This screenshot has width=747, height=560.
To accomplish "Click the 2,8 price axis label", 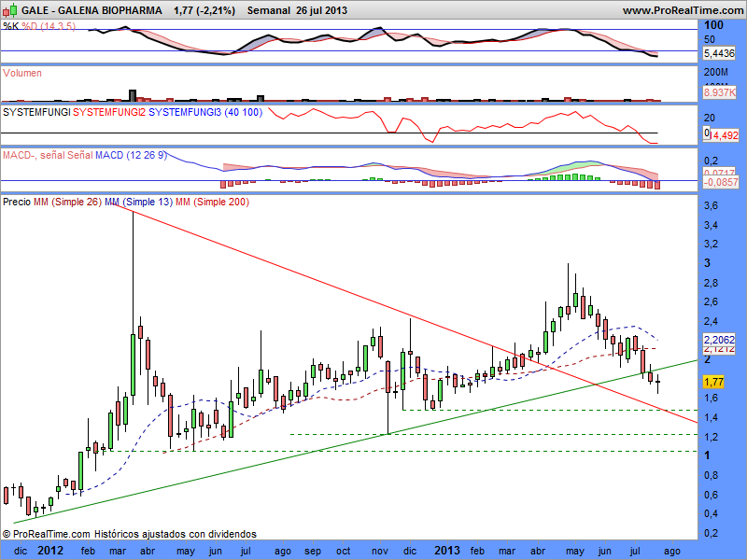I will pyautogui.click(x=712, y=283).
